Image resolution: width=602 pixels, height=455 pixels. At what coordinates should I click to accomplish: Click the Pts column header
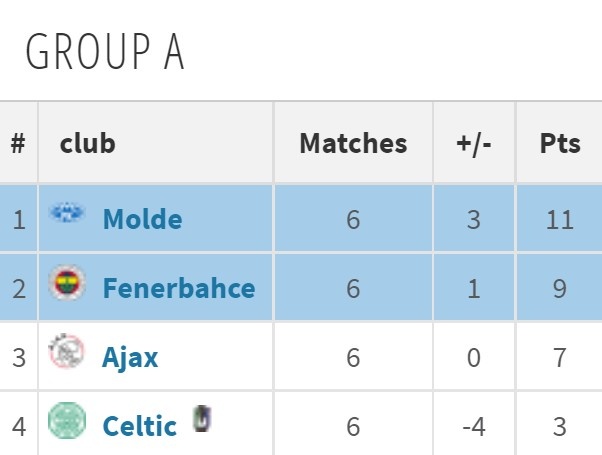coord(560,143)
